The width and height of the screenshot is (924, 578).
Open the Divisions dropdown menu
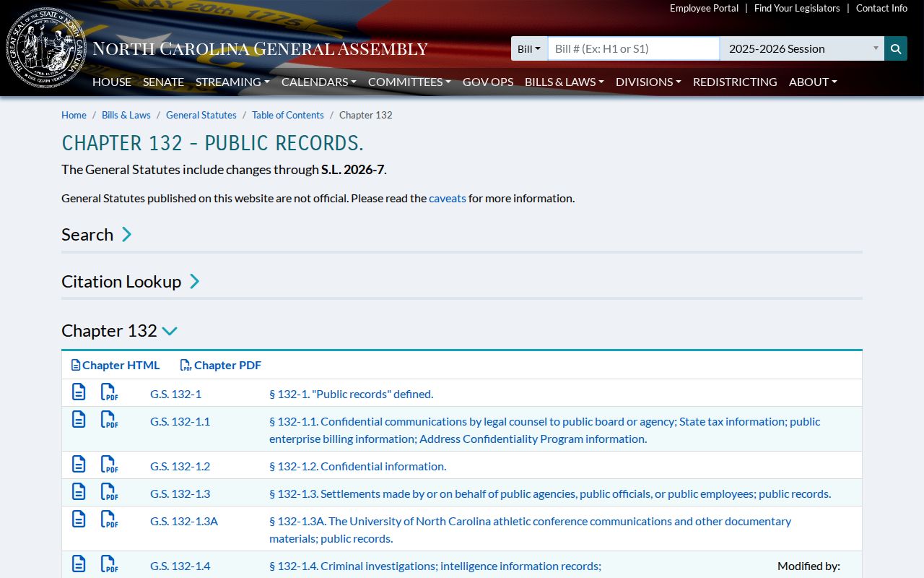[x=648, y=82]
